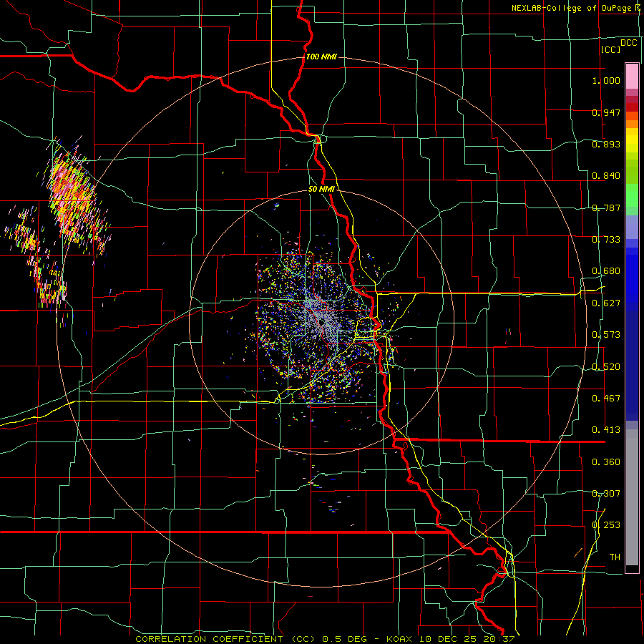Screen dimensions: 644x644
Task: Select the 0.840 scale value
Action: coord(606,176)
